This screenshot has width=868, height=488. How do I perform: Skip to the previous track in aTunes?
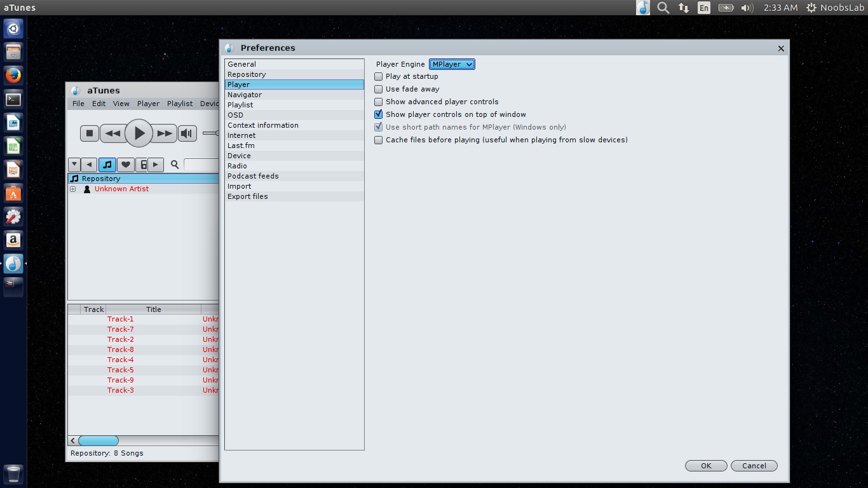[112, 133]
